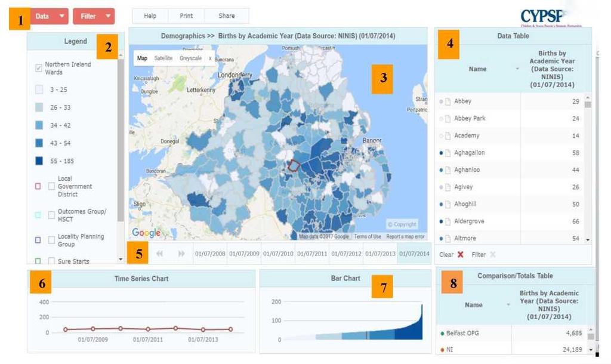The image size is (611, 364).
Task: Select the 01/07/2013 timeline date
Action: 380,254
